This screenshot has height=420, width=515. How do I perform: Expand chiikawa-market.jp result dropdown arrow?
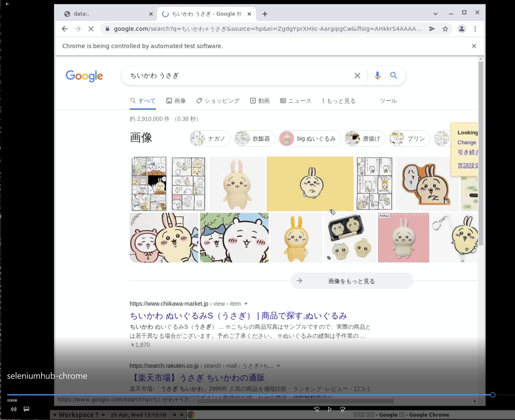[246, 304]
